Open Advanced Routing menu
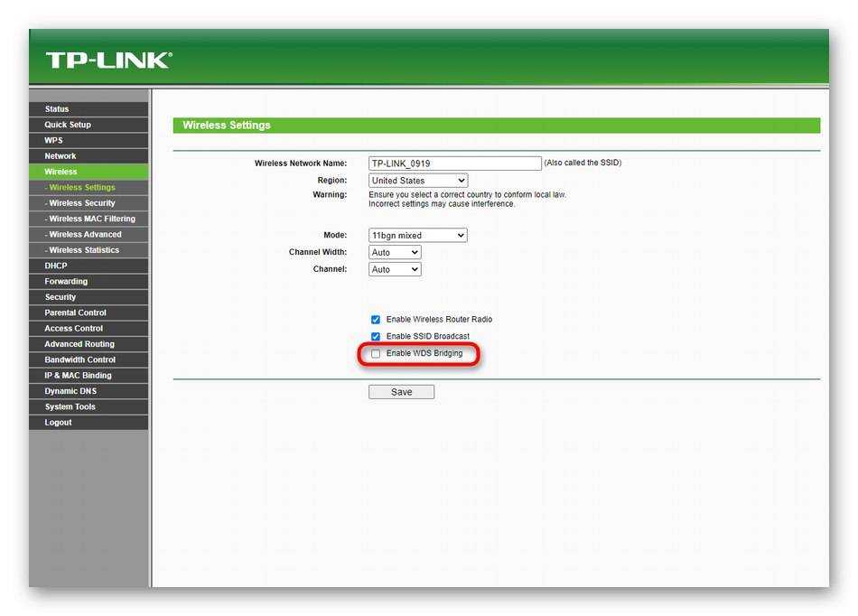Image resolution: width=858 pixels, height=616 pixels. pos(89,344)
